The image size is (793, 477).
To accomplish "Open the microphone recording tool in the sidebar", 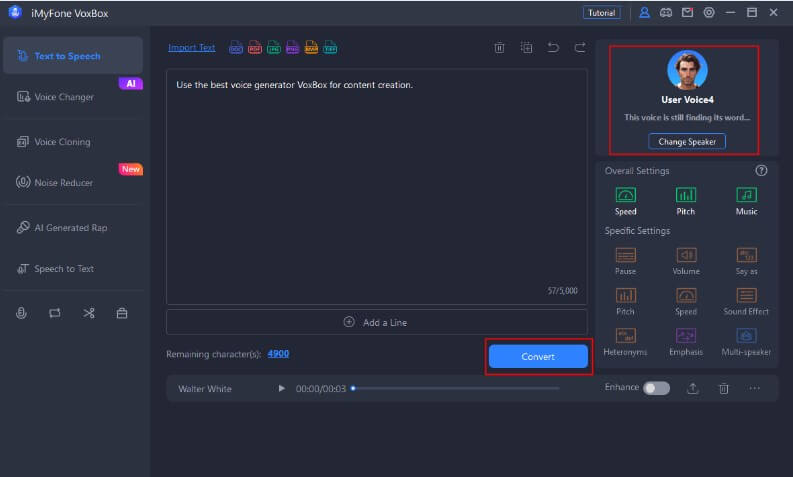I will tap(21, 313).
